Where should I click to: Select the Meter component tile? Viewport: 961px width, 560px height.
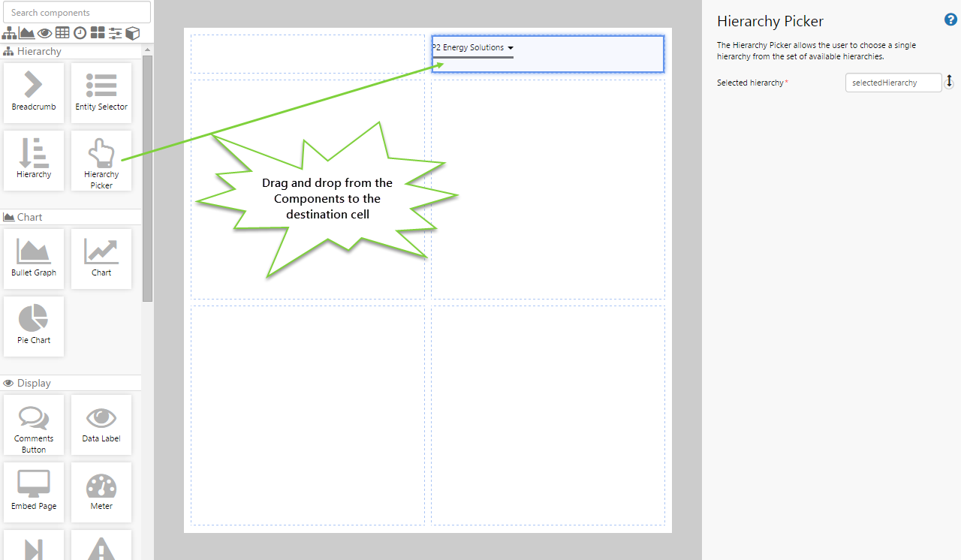[x=101, y=492]
